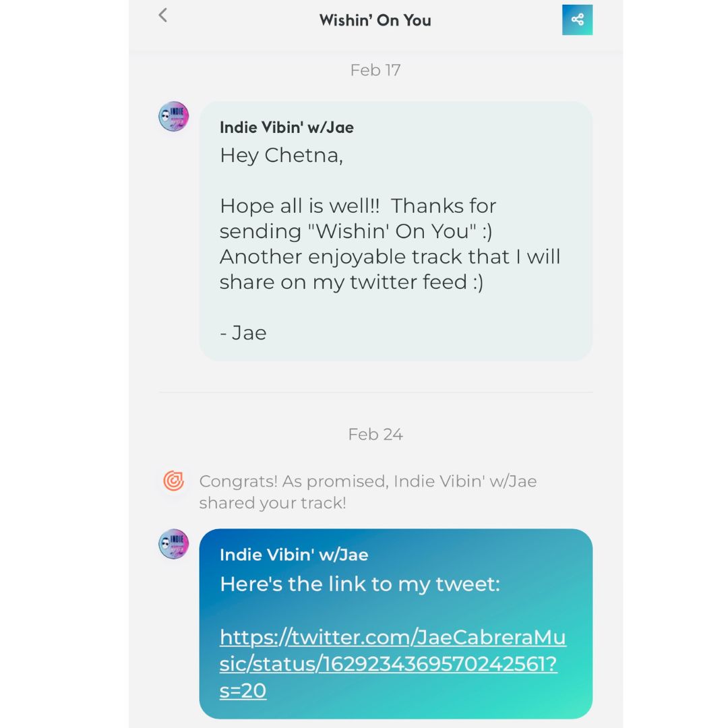Tap sender name in the gray bubble
The width and height of the screenshot is (728, 728).
tap(286, 127)
